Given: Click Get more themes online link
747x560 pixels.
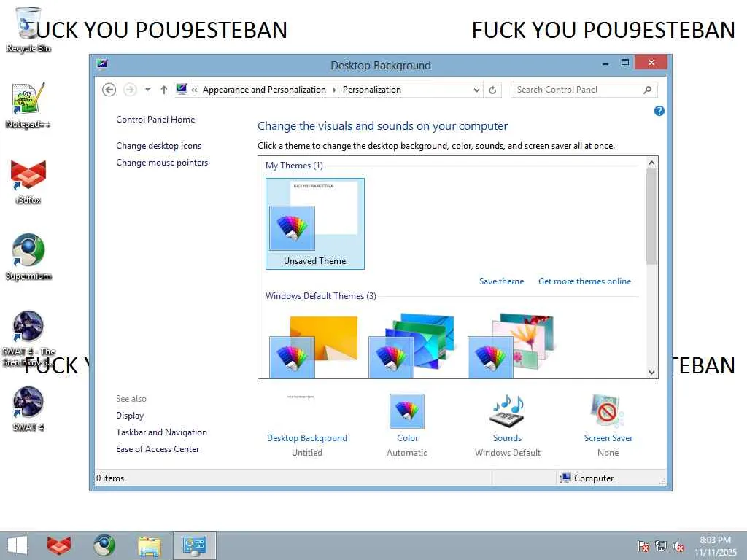Looking at the screenshot, I should pyautogui.click(x=584, y=281).
